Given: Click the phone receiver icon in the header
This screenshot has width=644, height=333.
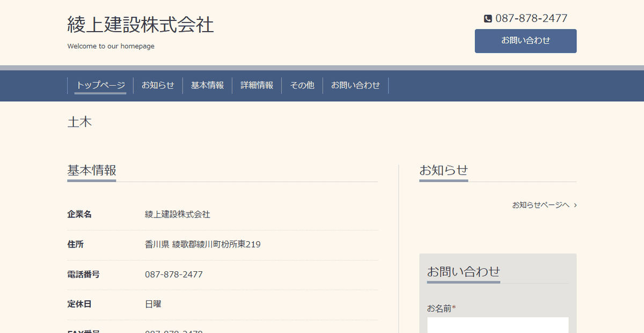Looking at the screenshot, I should pos(487,18).
